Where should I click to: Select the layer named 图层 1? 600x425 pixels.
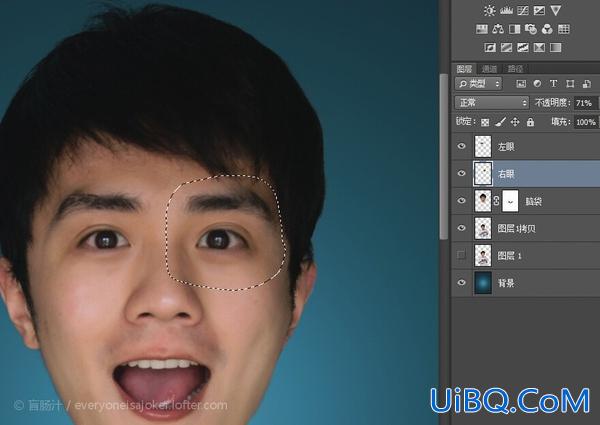tap(509, 256)
